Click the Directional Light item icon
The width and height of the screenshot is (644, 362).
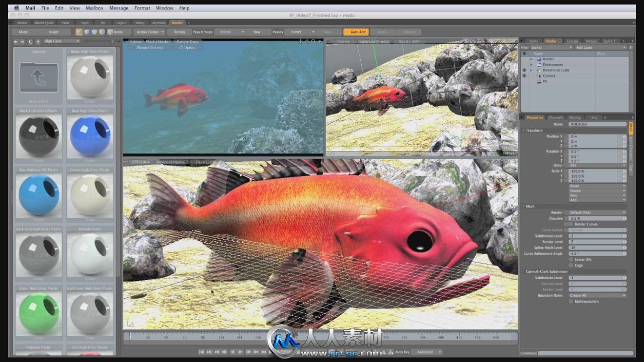point(539,70)
